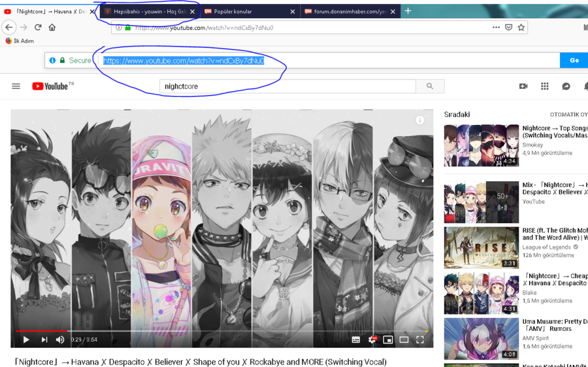The image size is (588, 367).
Task: Open page actions three-dot menu in address bar
Action: tap(496, 27)
